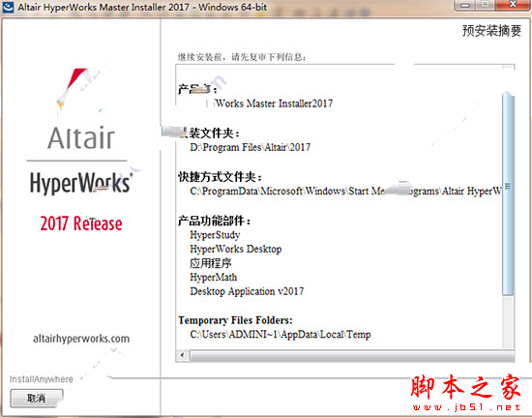
Task: Click the Start Menu shortcut path text
Action: (x=345, y=191)
